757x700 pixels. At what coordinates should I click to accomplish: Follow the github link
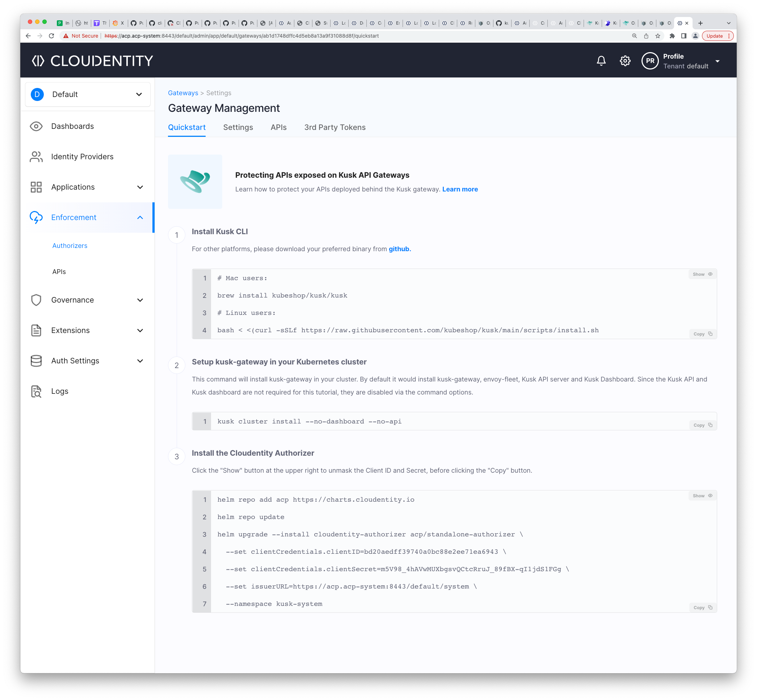pyautogui.click(x=399, y=249)
